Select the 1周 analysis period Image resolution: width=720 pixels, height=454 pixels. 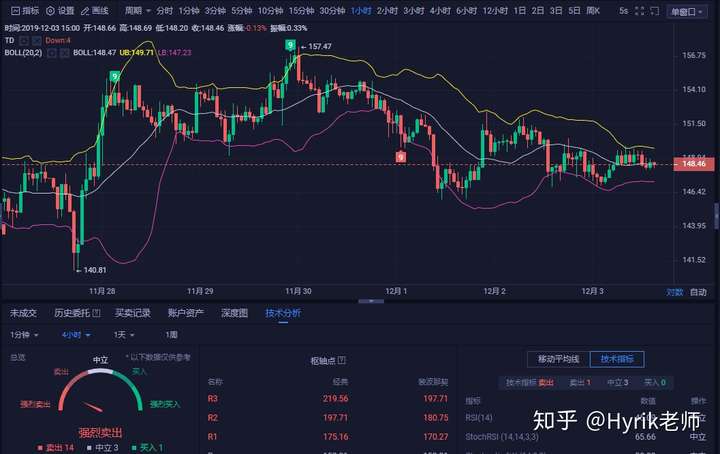172,335
